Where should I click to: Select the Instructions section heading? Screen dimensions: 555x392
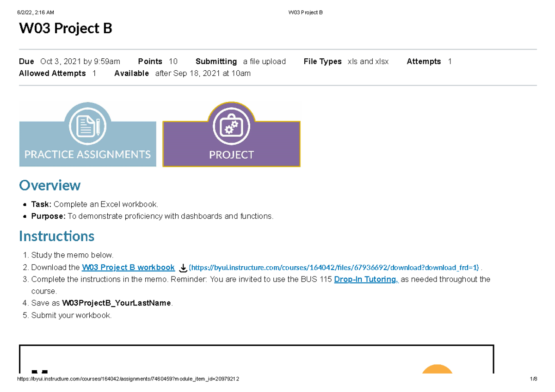click(56, 236)
